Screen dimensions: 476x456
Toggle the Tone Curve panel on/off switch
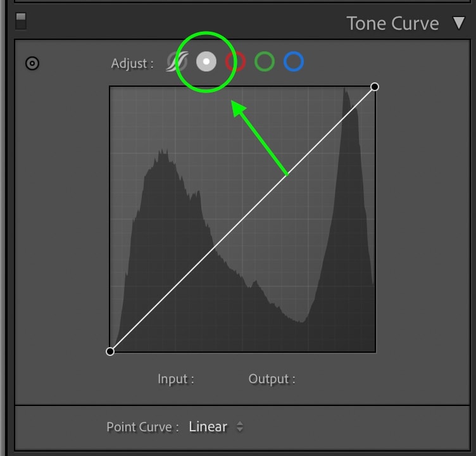[21, 21]
